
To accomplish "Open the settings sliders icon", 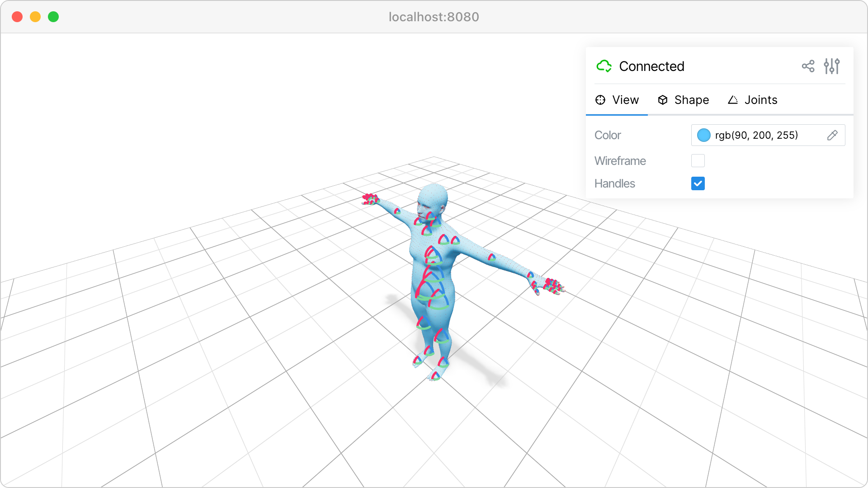I will pyautogui.click(x=832, y=66).
